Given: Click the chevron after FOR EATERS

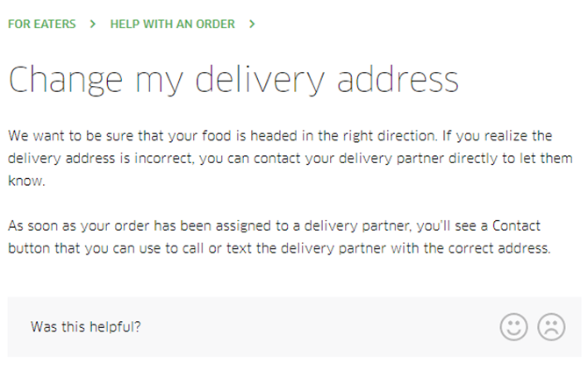Looking at the screenshot, I should [x=93, y=24].
